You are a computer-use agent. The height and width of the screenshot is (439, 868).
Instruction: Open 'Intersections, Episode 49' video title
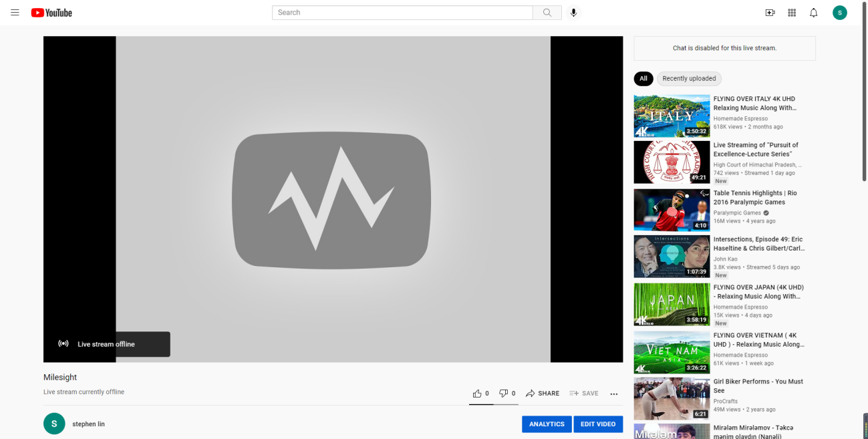759,244
